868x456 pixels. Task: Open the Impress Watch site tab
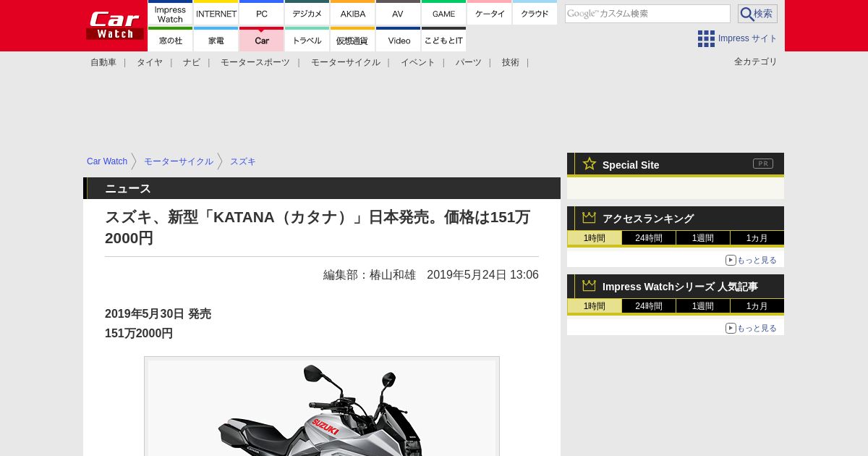170,13
